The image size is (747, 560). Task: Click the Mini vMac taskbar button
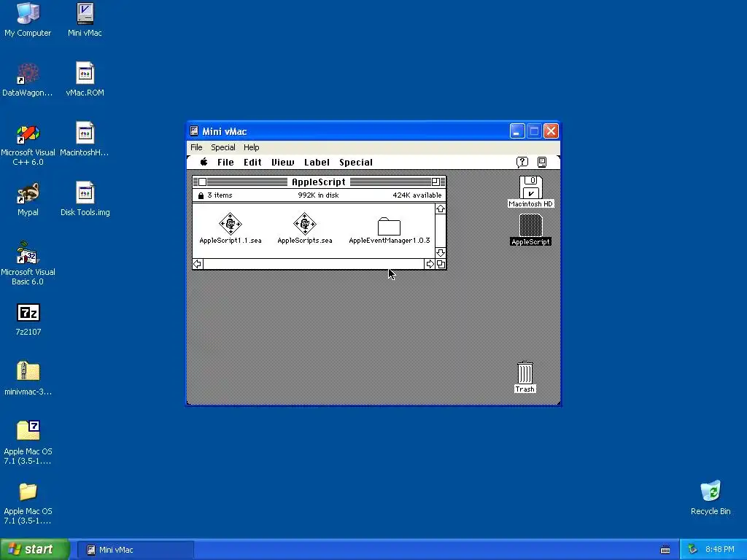tap(135, 550)
